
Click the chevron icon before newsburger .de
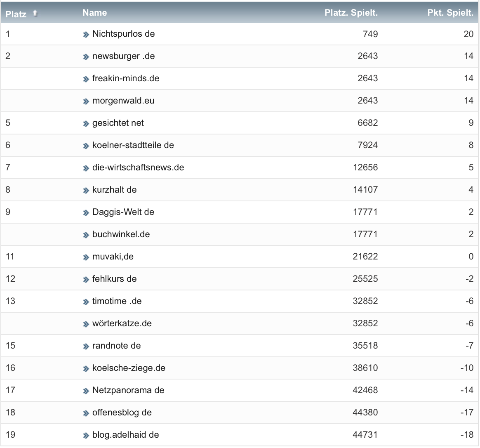[x=86, y=57]
